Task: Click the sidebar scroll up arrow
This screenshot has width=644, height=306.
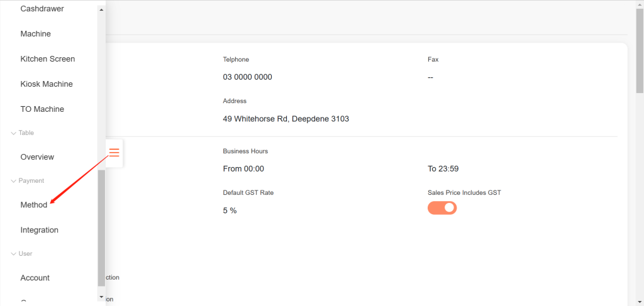Action: 101,9
